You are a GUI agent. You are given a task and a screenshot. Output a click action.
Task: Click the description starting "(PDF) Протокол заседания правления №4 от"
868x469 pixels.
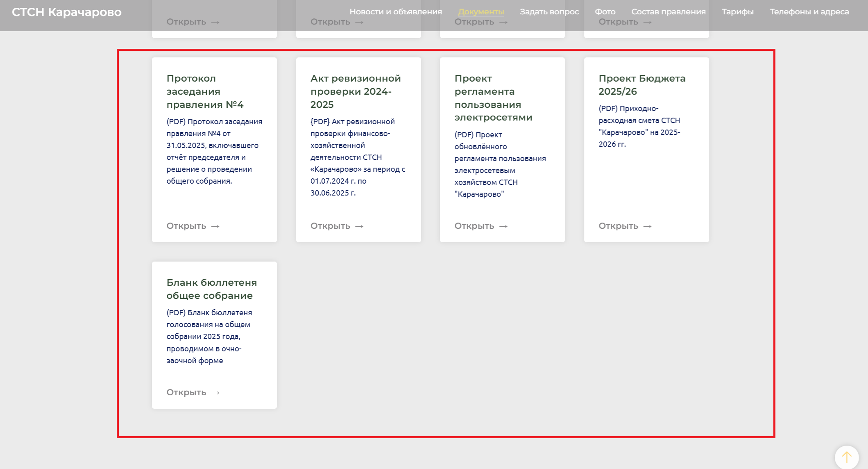[214, 151]
